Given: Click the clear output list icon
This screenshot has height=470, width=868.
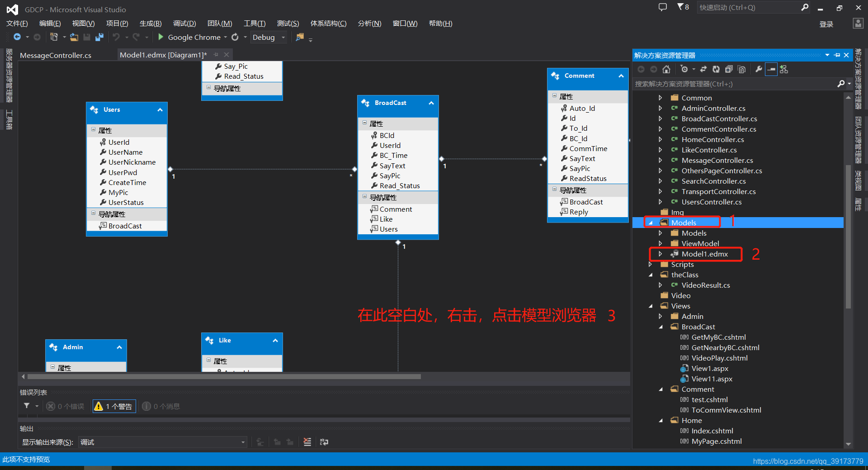Looking at the screenshot, I should 307,442.
